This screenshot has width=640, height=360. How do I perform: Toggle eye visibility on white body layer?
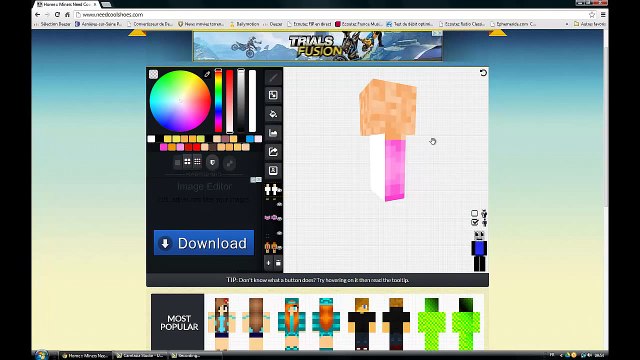[x=280, y=190]
